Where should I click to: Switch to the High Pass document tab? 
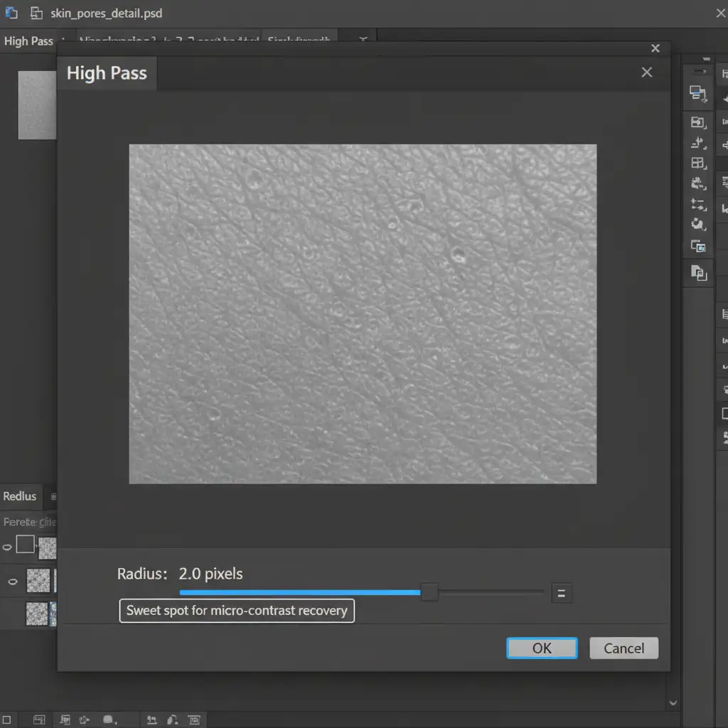pos(28,41)
